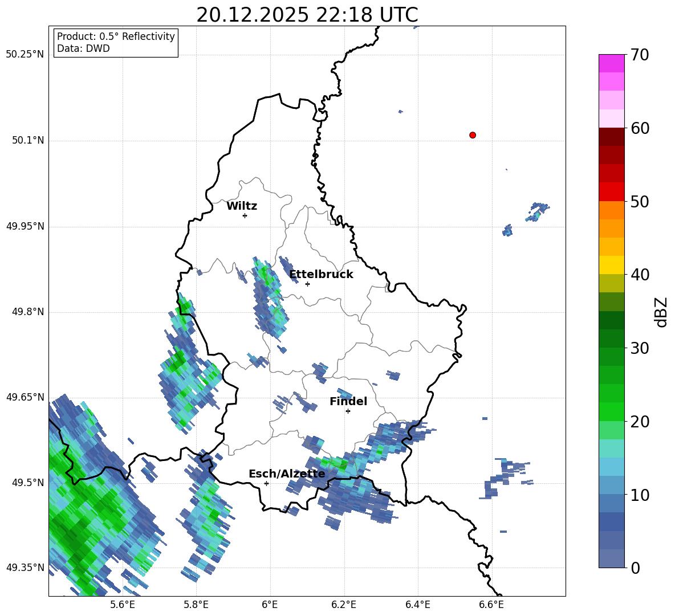The width and height of the screenshot is (675, 616).
Task: Click the 49.95°N latitude label
Action: click(25, 226)
